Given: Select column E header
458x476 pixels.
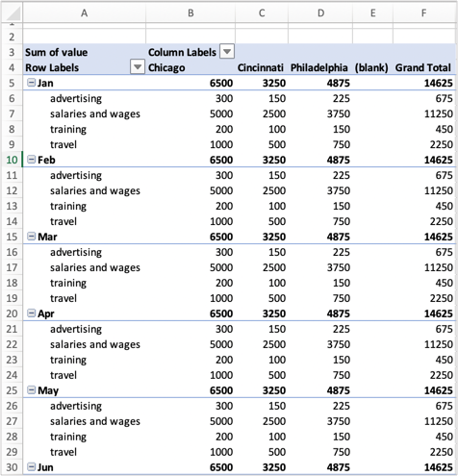Looking at the screenshot, I should point(372,13).
